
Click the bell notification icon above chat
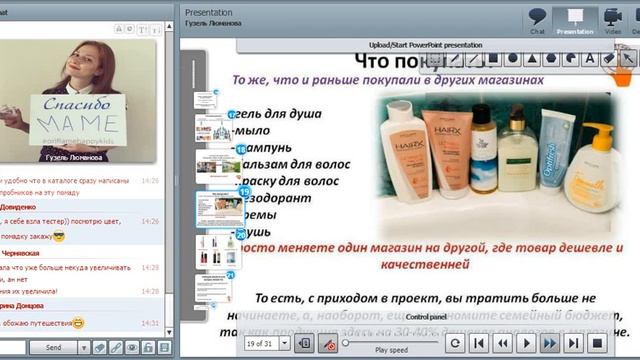click(118, 29)
